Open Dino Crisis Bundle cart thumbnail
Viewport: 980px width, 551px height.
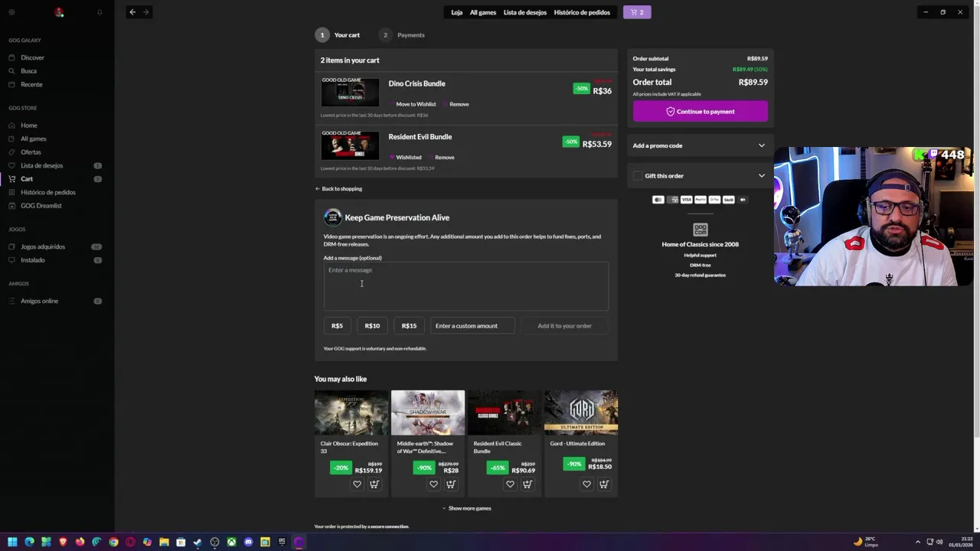(350, 92)
